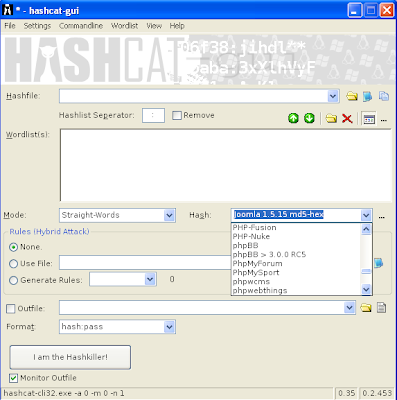Collapse the Hash type dropdown arrow
397x400 pixels.
(x=366, y=215)
